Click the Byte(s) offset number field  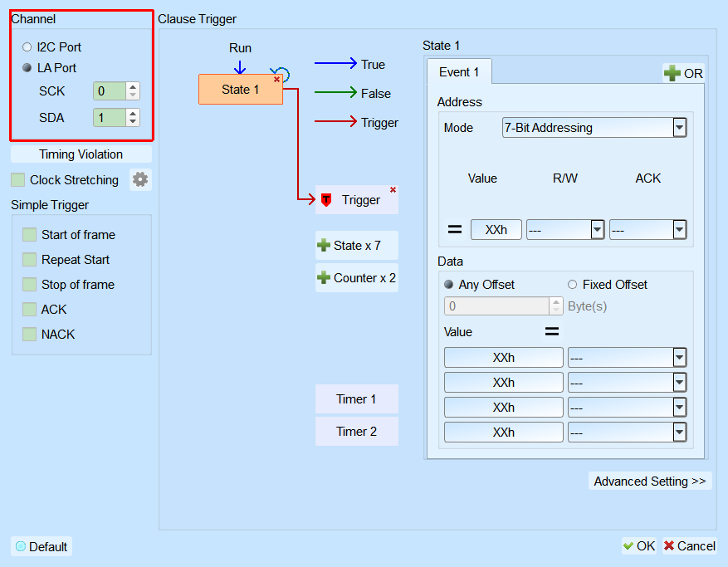click(496, 306)
